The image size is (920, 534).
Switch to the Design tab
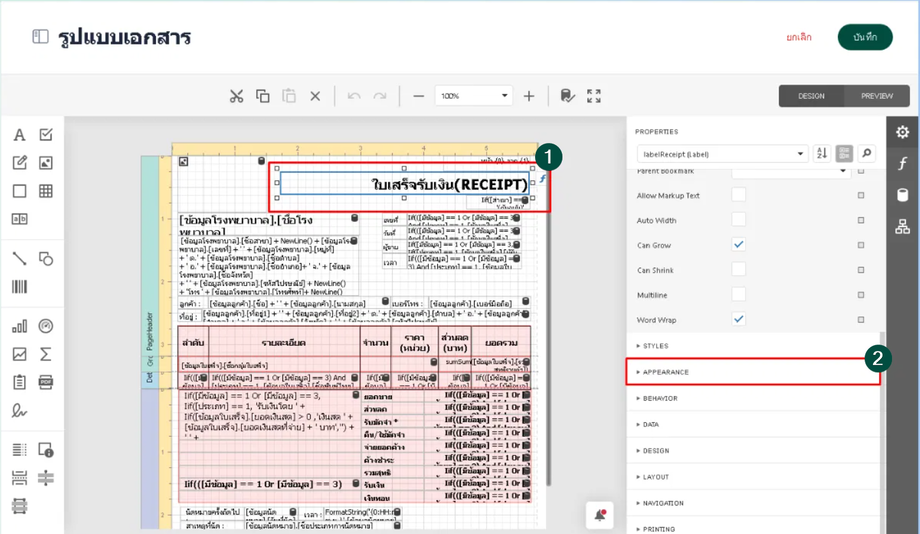[811, 96]
